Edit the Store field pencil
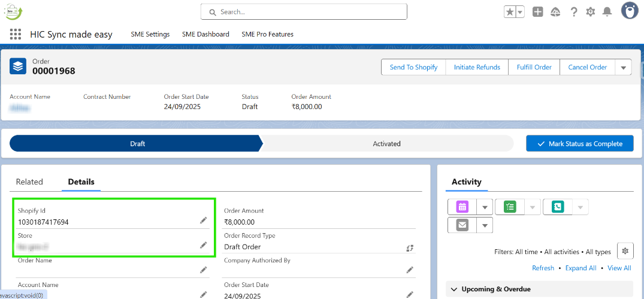 [x=203, y=245]
